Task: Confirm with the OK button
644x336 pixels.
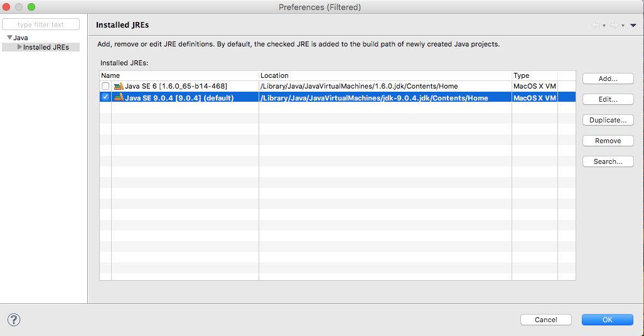Action: (608, 320)
